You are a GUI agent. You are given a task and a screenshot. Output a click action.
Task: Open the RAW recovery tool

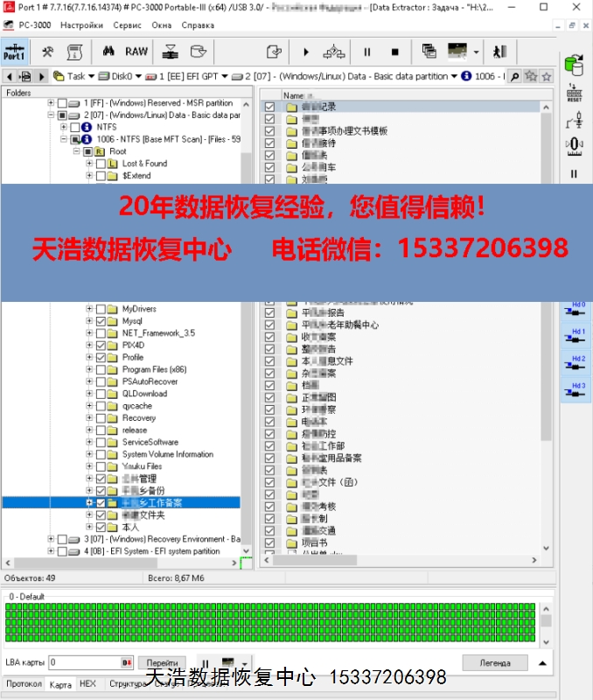click(136, 52)
